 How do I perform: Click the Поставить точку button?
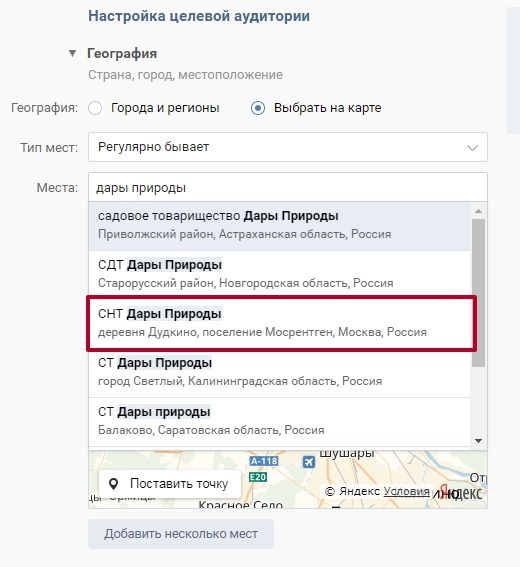[x=170, y=484]
